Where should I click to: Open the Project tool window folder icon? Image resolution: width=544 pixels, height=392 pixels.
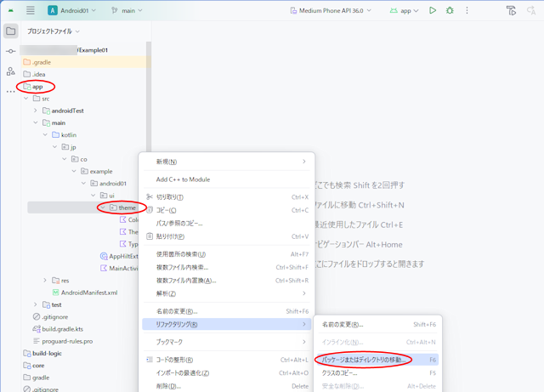pyautogui.click(x=11, y=31)
